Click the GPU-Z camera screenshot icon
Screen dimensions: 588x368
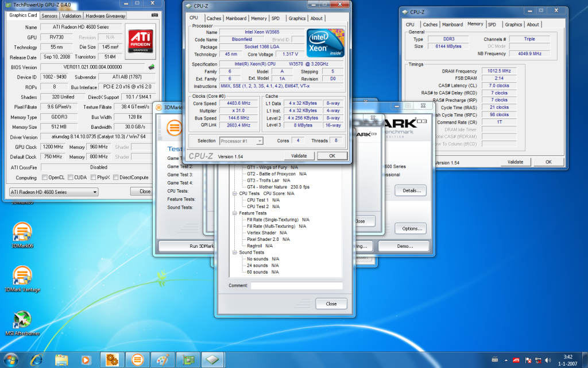(154, 16)
